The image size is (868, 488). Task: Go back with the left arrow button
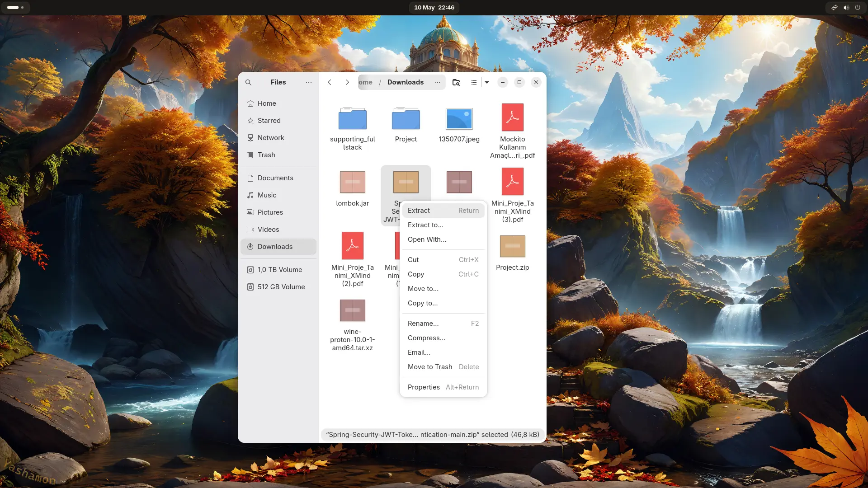(x=330, y=82)
